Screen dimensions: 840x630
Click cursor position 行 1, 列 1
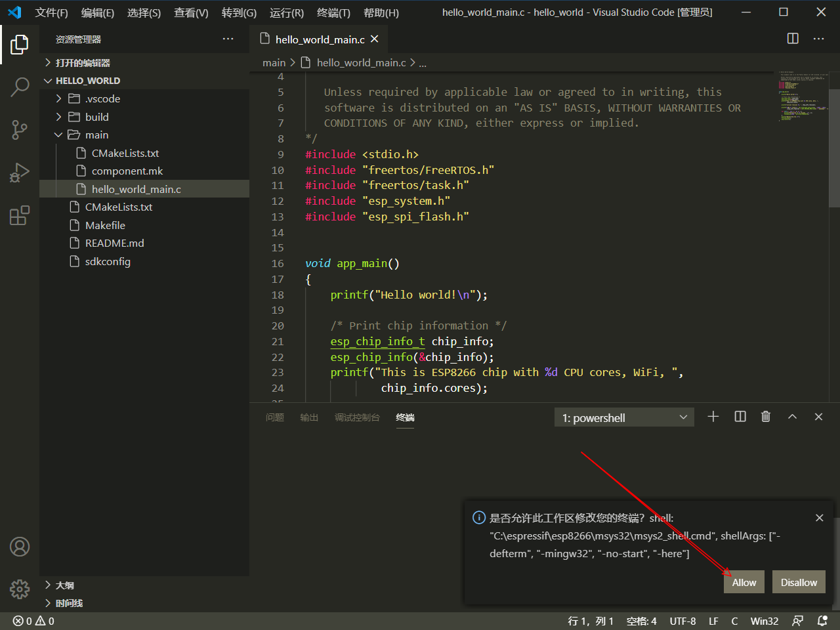[590, 621]
